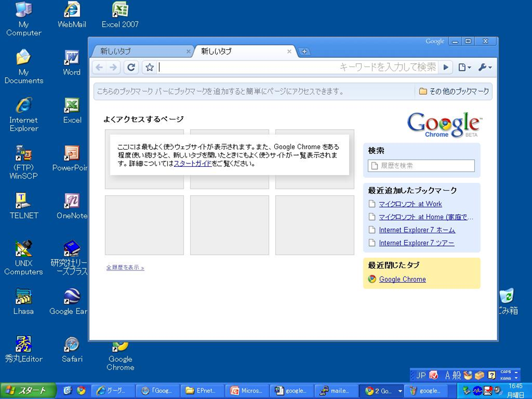Viewport: 532px width, 399px height.
Task: Select the active second 新しいタブ tab
Action: (244, 51)
